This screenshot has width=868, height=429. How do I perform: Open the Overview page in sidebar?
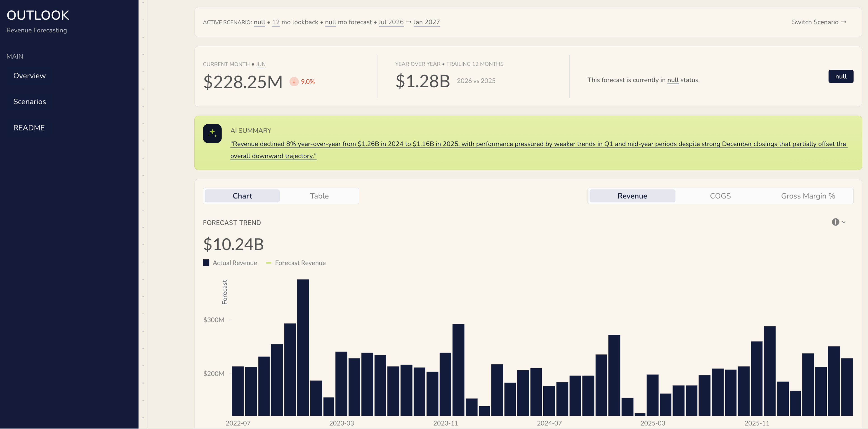pyautogui.click(x=29, y=76)
